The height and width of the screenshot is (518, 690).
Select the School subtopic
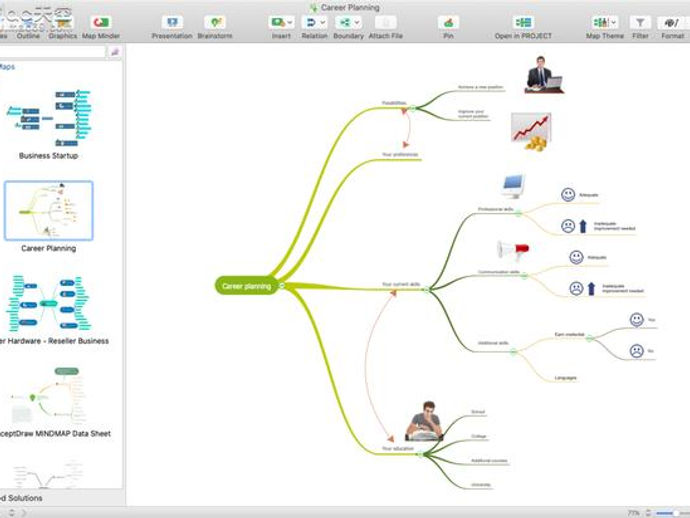tap(478, 412)
